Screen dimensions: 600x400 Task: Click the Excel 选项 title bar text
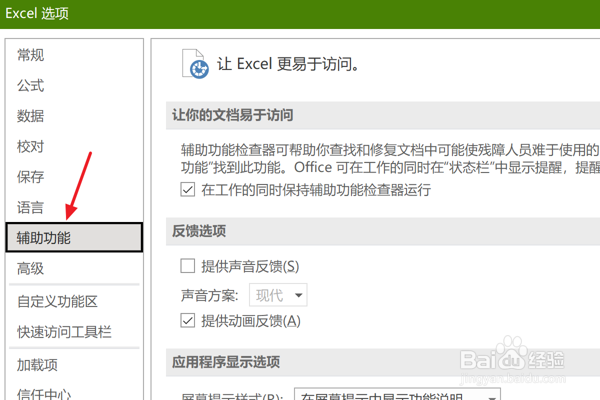[x=37, y=14]
